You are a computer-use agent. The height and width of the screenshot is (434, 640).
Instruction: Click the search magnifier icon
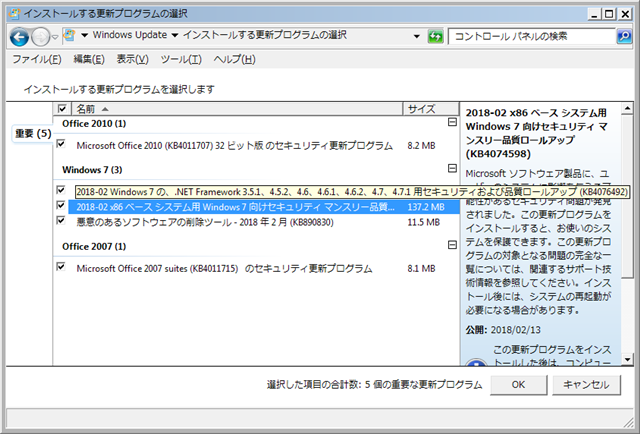point(624,36)
